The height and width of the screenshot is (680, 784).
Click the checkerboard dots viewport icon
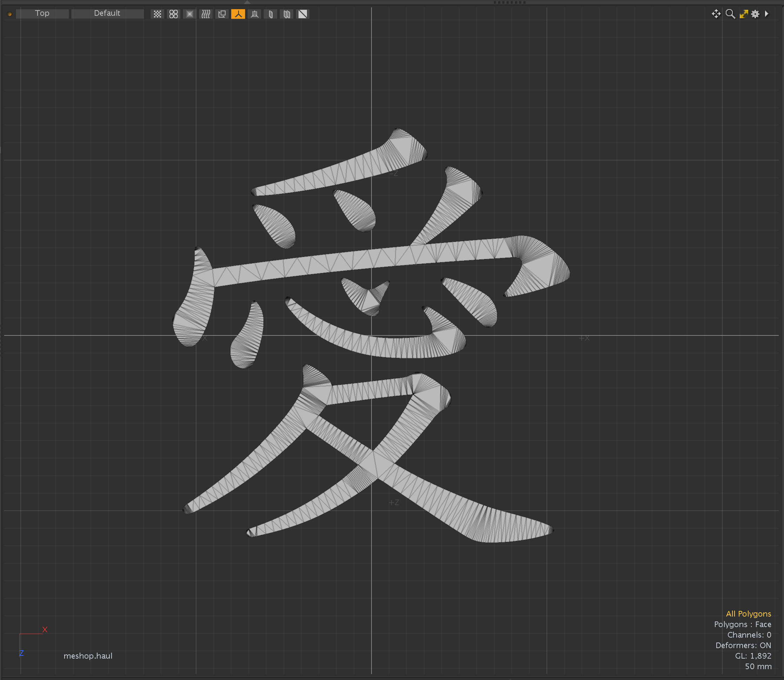(158, 14)
